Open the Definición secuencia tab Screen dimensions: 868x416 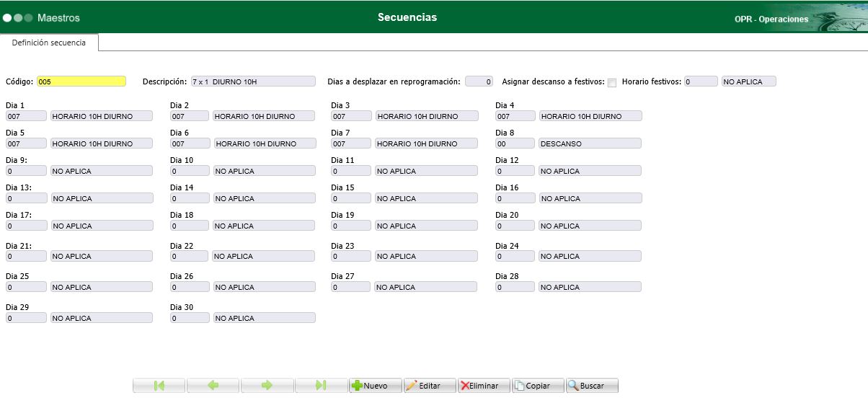coord(49,43)
